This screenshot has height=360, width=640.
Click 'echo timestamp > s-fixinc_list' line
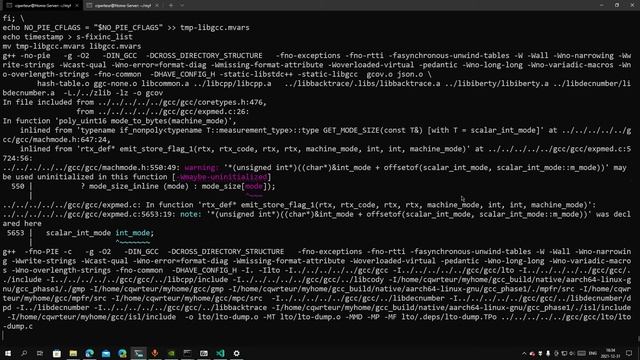pyautogui.click(x=67, y=37)
